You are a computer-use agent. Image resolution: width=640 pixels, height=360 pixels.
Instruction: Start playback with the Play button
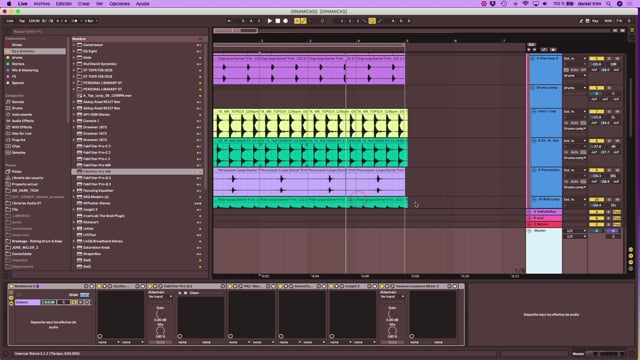click(269, 21)
